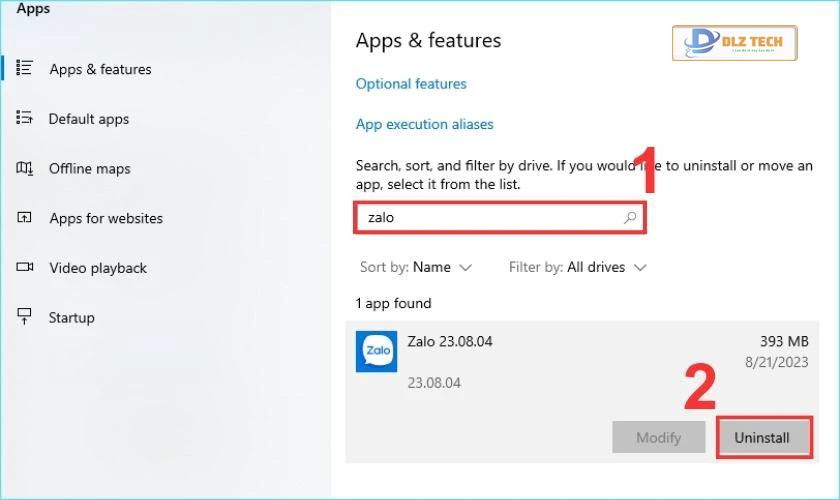Image resolution: width=840 pixels, height=500 pixels.
Task: Click the Offline maps map icon
Action: pos(24,168)
